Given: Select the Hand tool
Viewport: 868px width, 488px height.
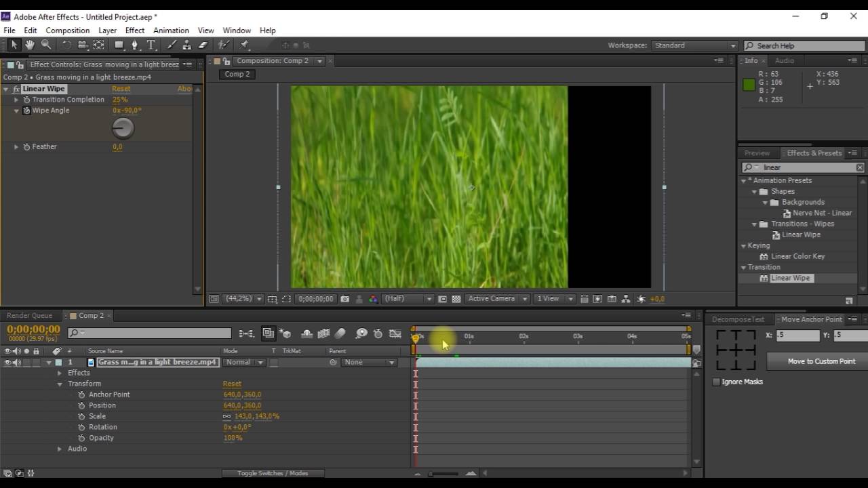Looking at the screenshot, I should pyautogui.click(x=30, y=45).
